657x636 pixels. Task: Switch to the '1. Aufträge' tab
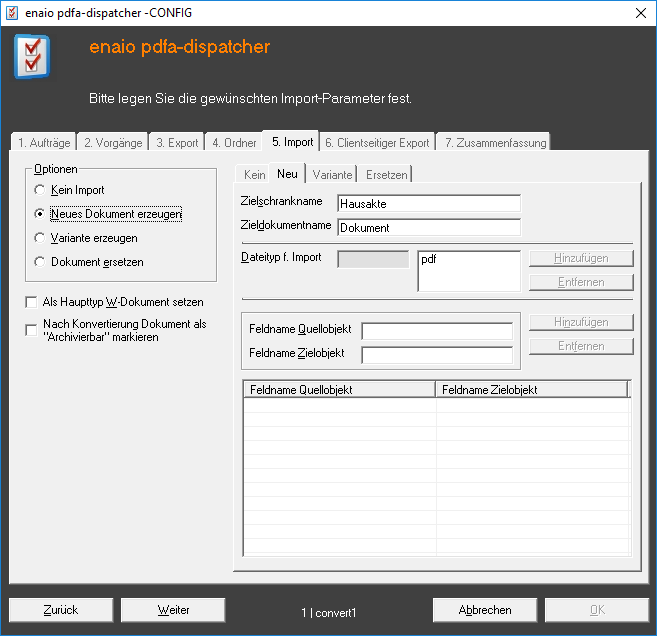tap(44, 143)
